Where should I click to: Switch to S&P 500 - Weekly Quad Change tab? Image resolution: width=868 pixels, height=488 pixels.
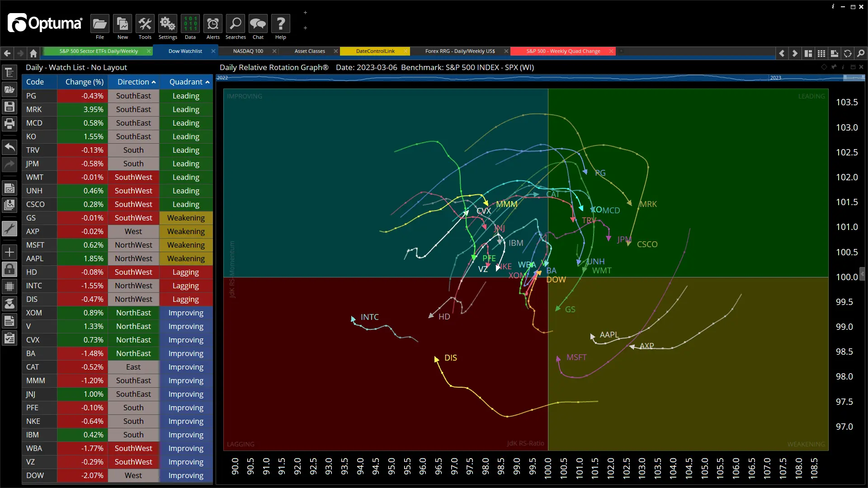click(563, 51)
